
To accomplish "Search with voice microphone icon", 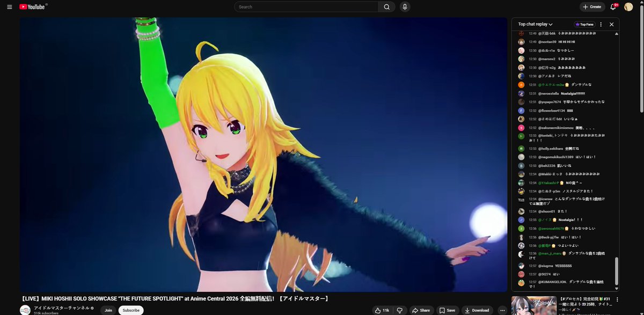I will coord(405,7).
